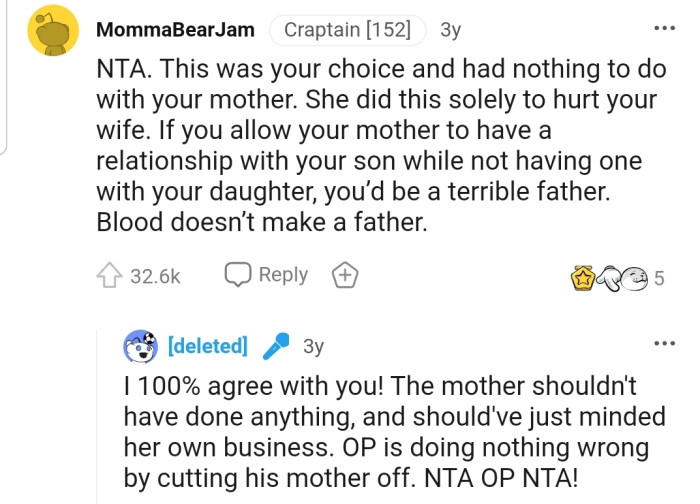The height and width of the screenshot is (504, 700).
Task: Click the 3y timestamp on deleted reply
Action: click(313, 346)
